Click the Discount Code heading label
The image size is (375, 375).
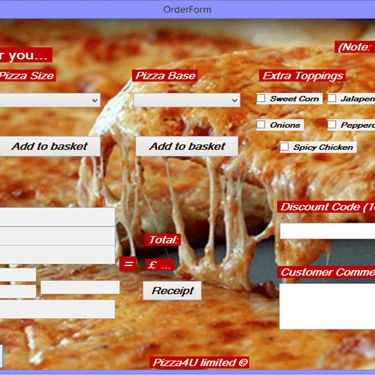tap(326, 207)
